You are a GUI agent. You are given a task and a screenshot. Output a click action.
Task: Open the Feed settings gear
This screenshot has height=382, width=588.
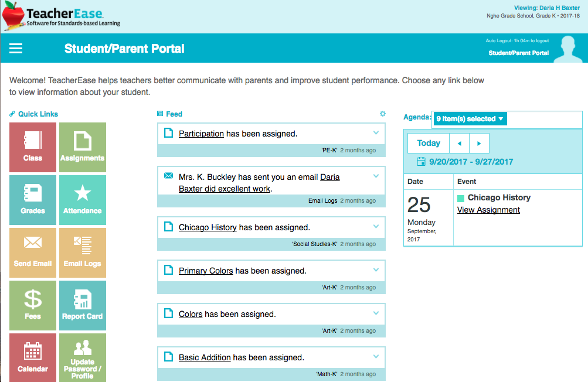point(383,114)
